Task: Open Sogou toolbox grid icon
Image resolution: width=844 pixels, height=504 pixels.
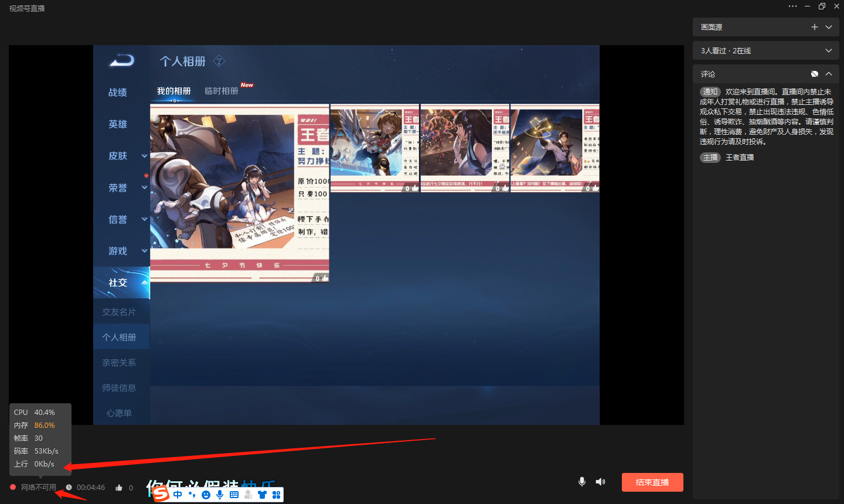Action: click(276, 495)
